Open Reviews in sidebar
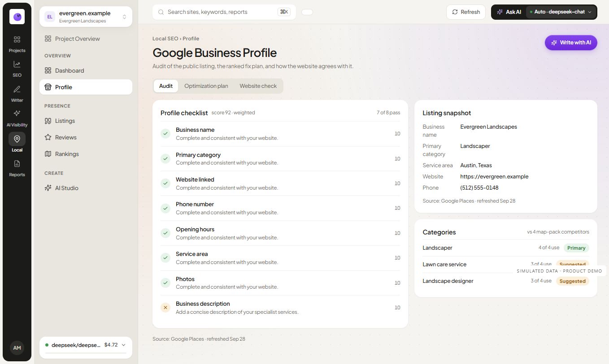Viewport: 609px width, 364px height. click(x=86, y=138)
